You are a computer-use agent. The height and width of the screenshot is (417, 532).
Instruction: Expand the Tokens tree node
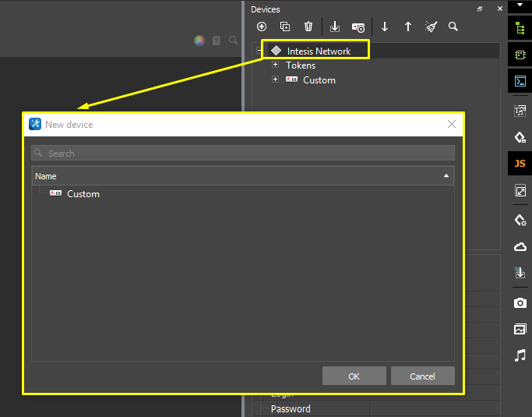[275, 65]
